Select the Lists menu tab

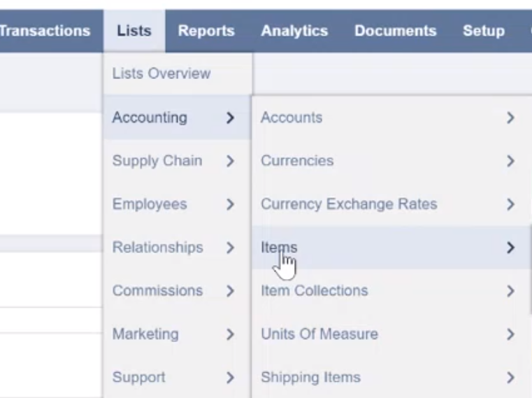(134, 31)
